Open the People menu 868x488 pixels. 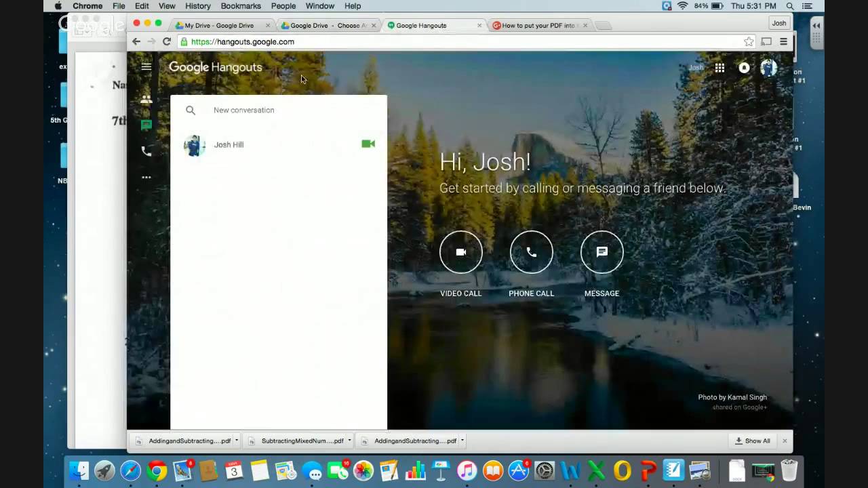tap(283, 6)
